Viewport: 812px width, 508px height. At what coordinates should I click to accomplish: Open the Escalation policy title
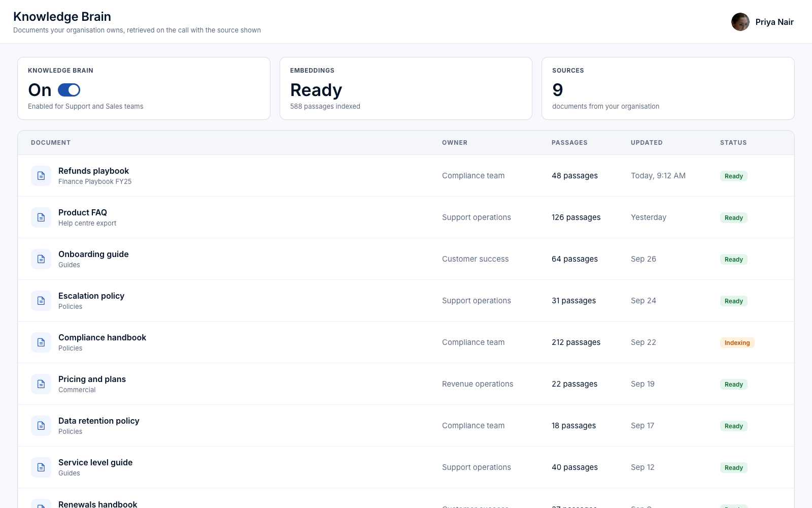(x=91, y=296)
